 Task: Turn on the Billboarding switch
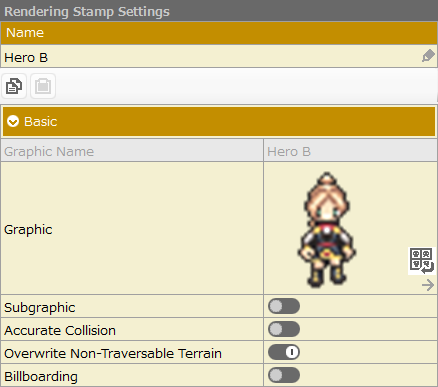[x=284, y=375]
